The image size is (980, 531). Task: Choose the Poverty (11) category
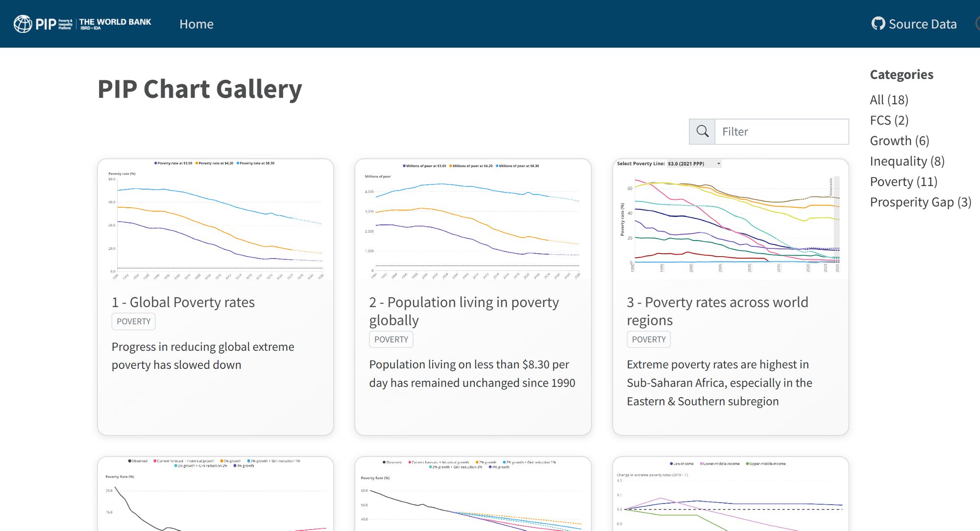[x=903, y=182]
